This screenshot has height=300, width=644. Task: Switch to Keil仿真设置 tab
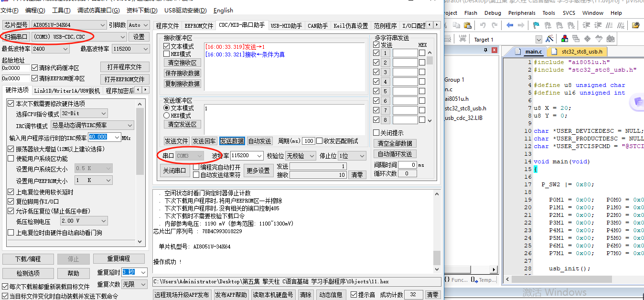[x=351, y=26]
